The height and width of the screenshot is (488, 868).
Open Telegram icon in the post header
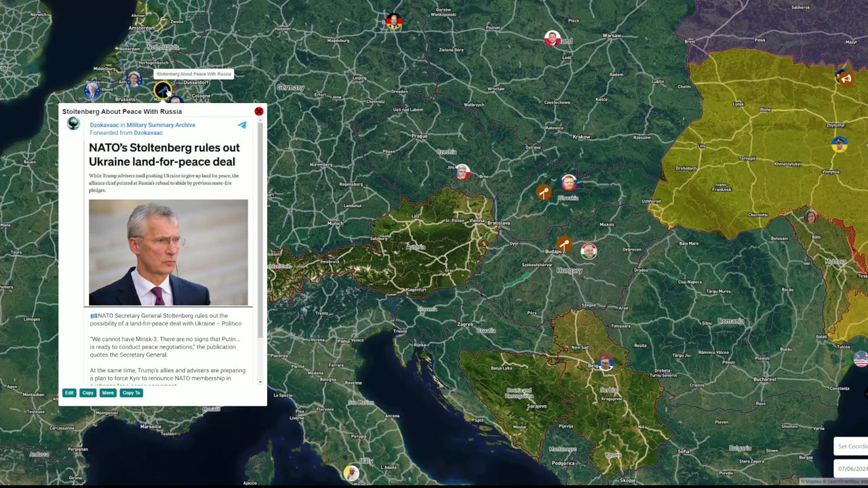point(242,125)
